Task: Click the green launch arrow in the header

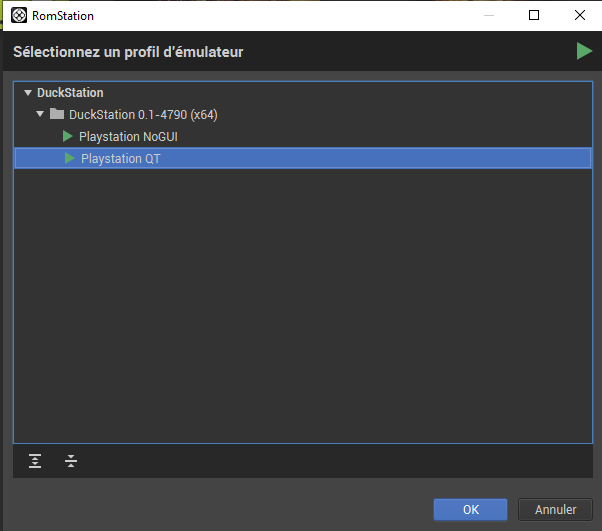Action: coord(584,51)
